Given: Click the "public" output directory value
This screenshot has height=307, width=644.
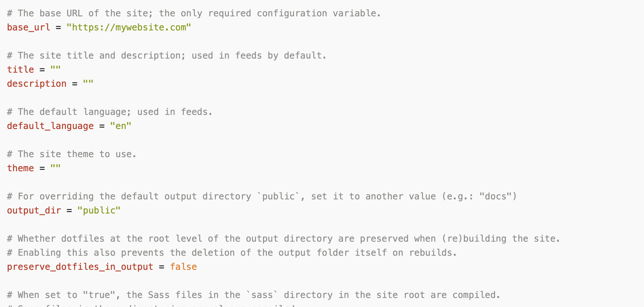Looking at the screenshot, I should tap(99, 210).
